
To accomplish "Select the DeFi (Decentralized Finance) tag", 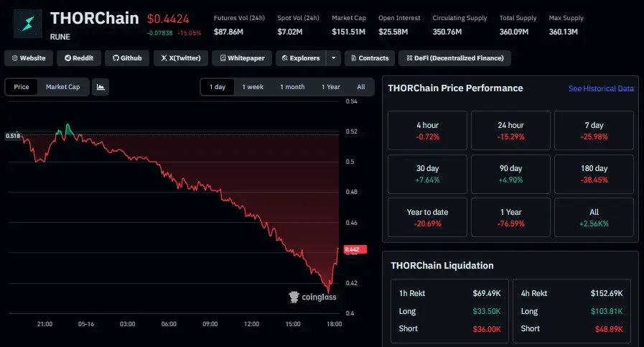I will coord(454,58).
